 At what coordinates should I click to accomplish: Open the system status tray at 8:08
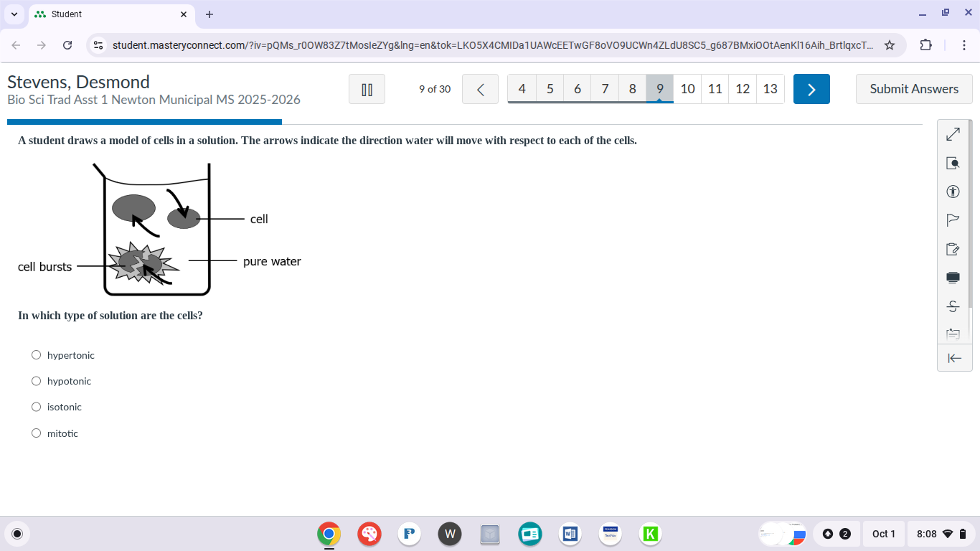941,534
